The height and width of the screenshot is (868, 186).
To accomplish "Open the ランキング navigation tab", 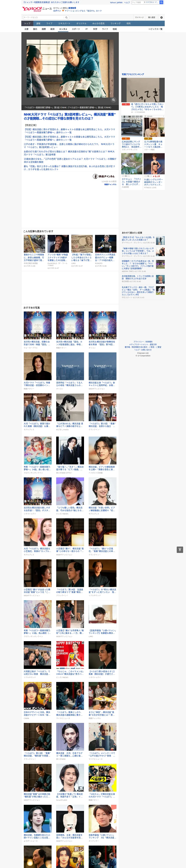I will [115, 24].
